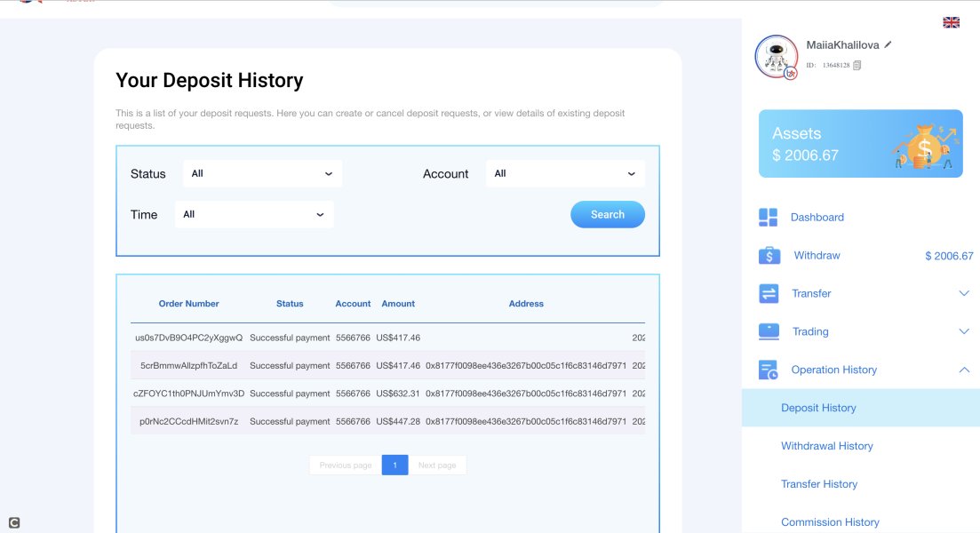Open the Account filter dropdown
Viewport: 980px width, 533px height.
coord(565,174)
